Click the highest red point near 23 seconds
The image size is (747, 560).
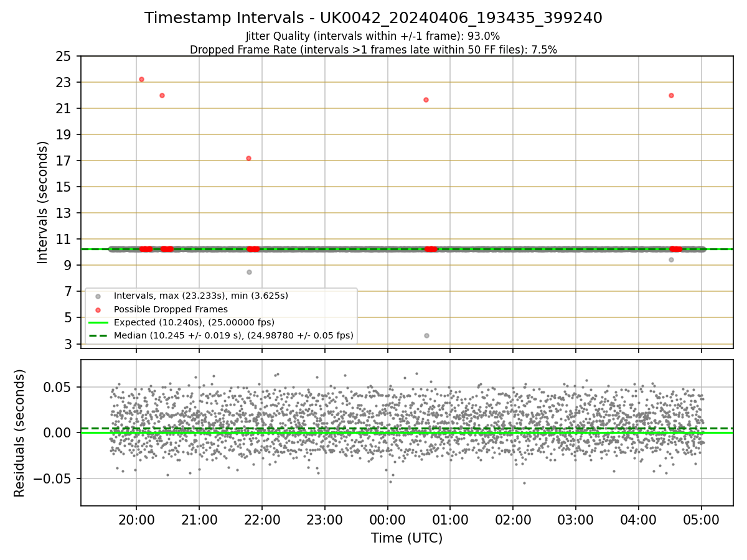pyautogui.click(x=141, y=79)
